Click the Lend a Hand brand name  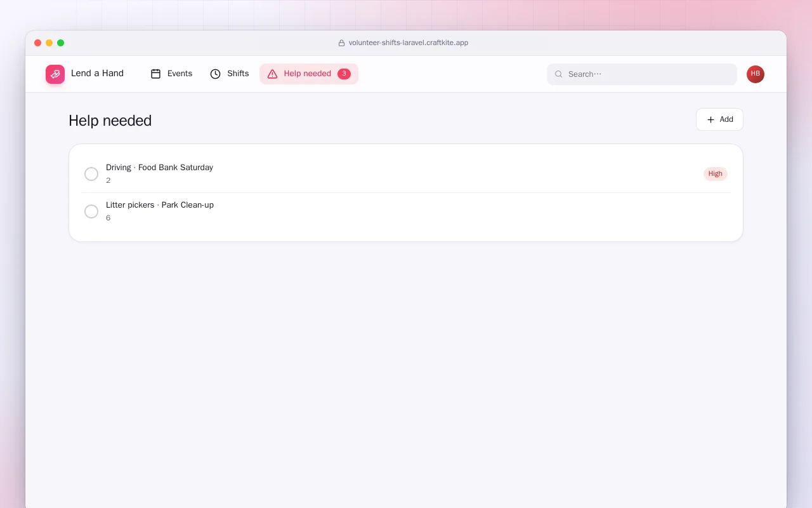pyautogui.click(x=97, y=74)
